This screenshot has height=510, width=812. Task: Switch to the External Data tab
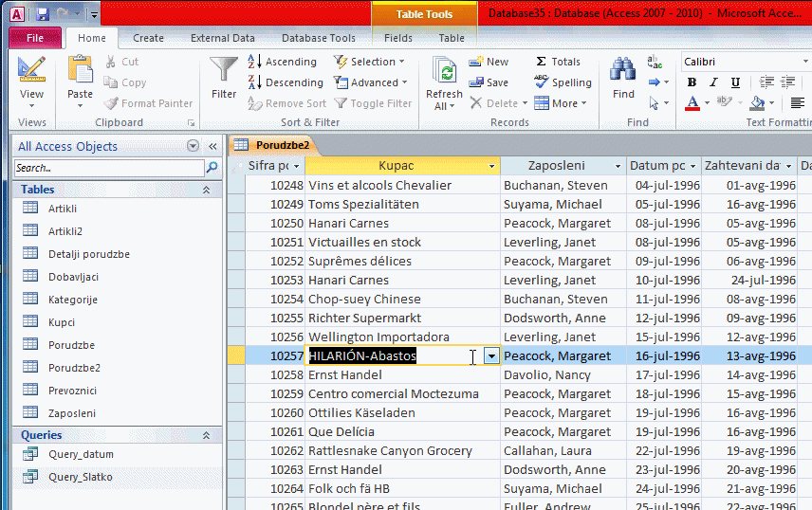[223, 38]
